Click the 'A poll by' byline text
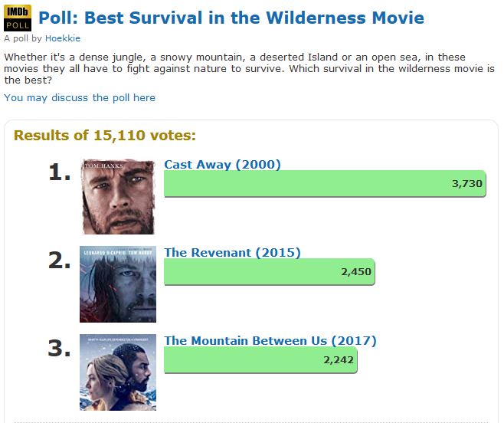The width and height of the screenshot is (504, 423). tap(23, 38)
